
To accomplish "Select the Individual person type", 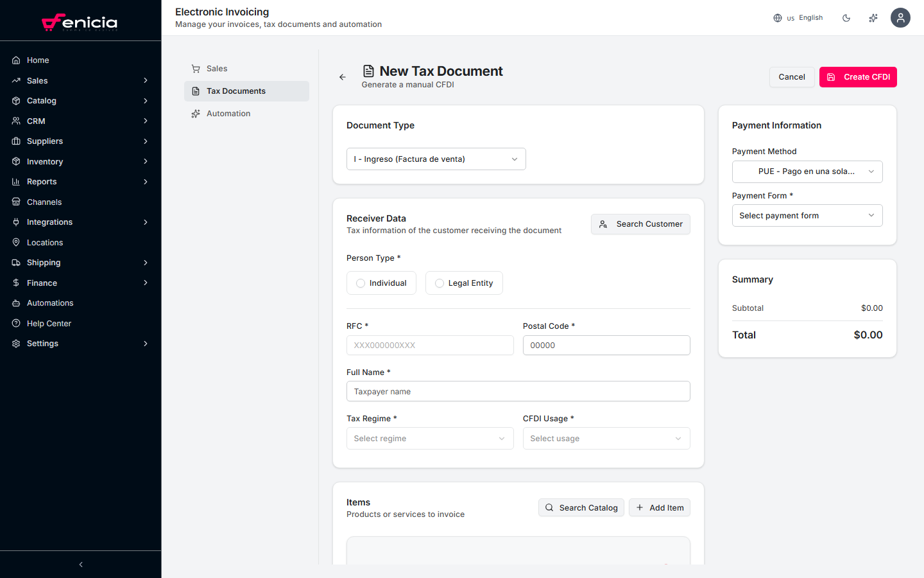I will (x=381, y=283).
